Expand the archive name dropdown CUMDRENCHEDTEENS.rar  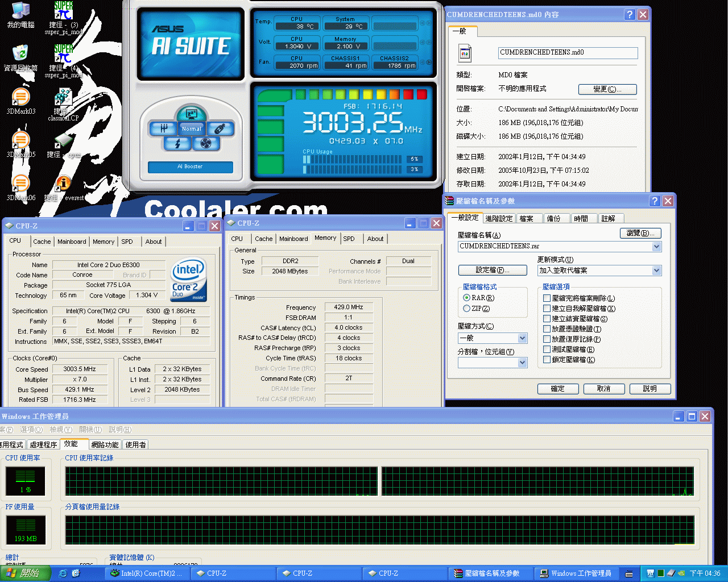[x=657, y=246]
